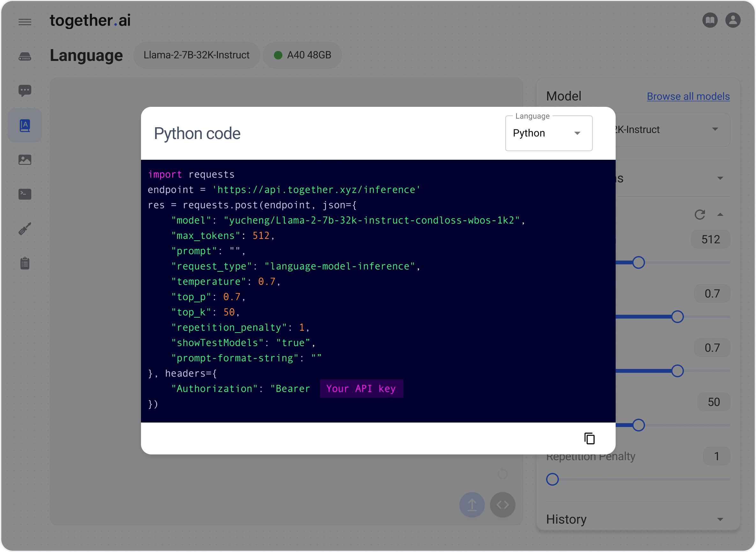Open the hamburger menu icon
This screenshot has height=552, width=756.
point(25,22)
